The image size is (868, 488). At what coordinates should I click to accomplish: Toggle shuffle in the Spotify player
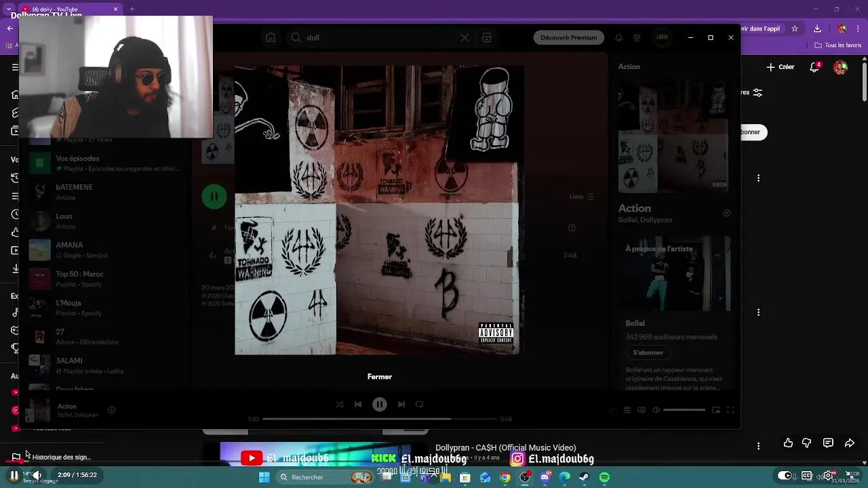click(340, 405)
